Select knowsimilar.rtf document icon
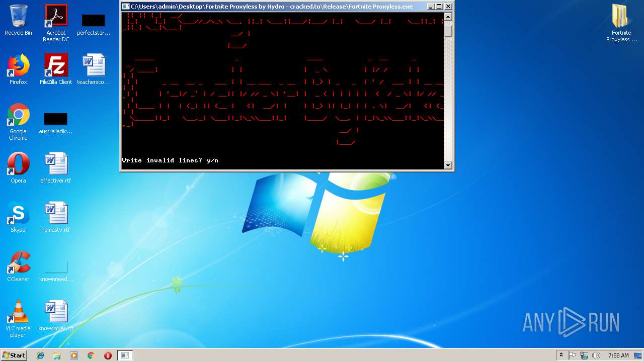 [56, 316]
